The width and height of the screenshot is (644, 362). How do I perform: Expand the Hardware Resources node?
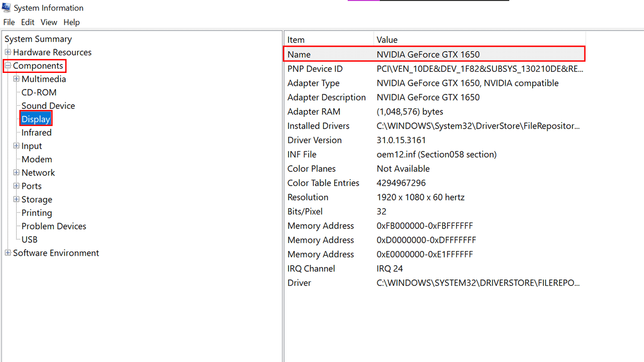8,53
